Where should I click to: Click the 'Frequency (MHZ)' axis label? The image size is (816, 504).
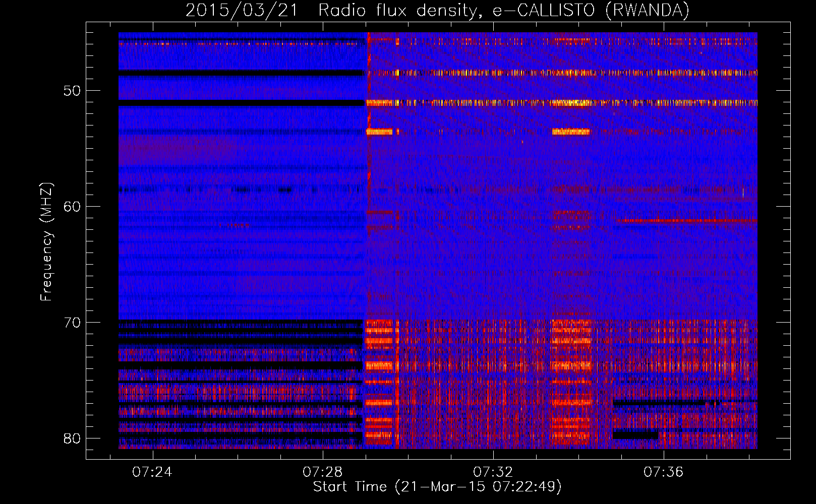[x=46, y=242]
